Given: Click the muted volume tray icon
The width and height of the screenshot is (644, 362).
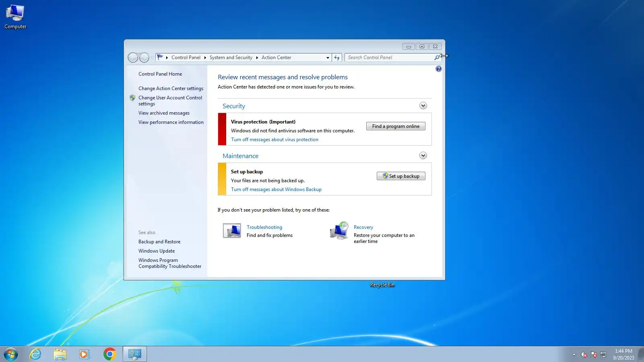Looking at the screenshot, I should pos(584,354).
